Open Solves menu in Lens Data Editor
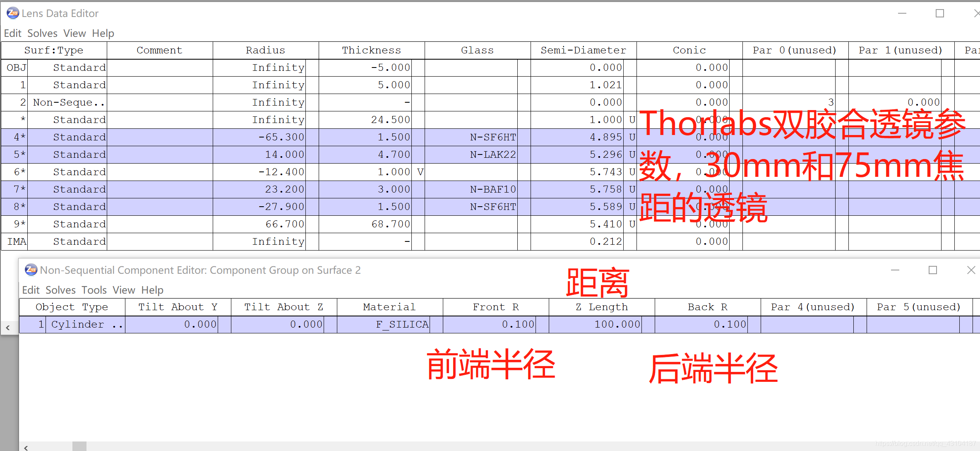This screenshot has width=980, height=451. coord(42,33)
